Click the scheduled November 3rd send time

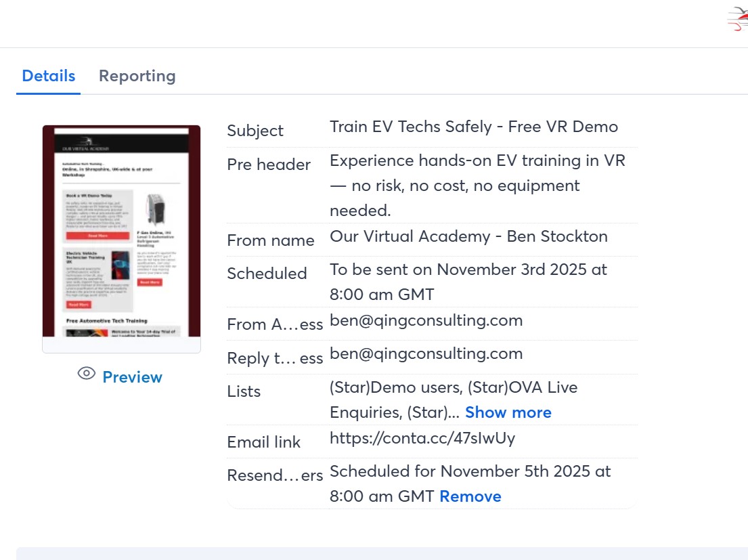pos(468,282)
